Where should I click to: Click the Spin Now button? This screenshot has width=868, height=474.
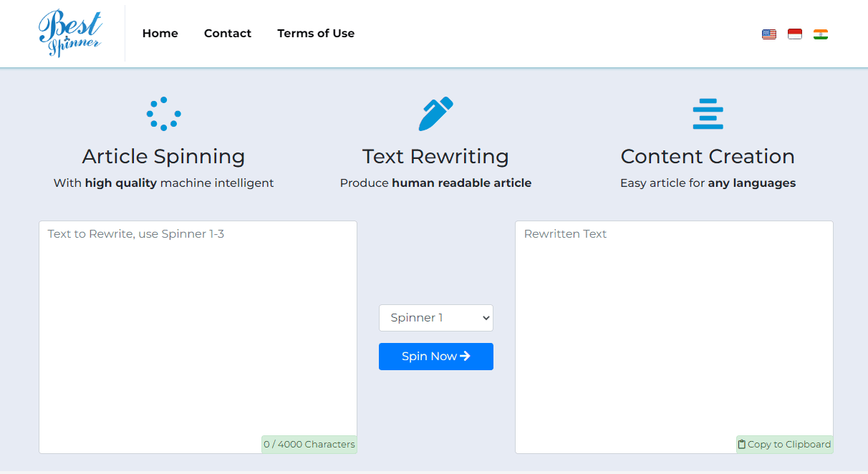coord(436,357)
